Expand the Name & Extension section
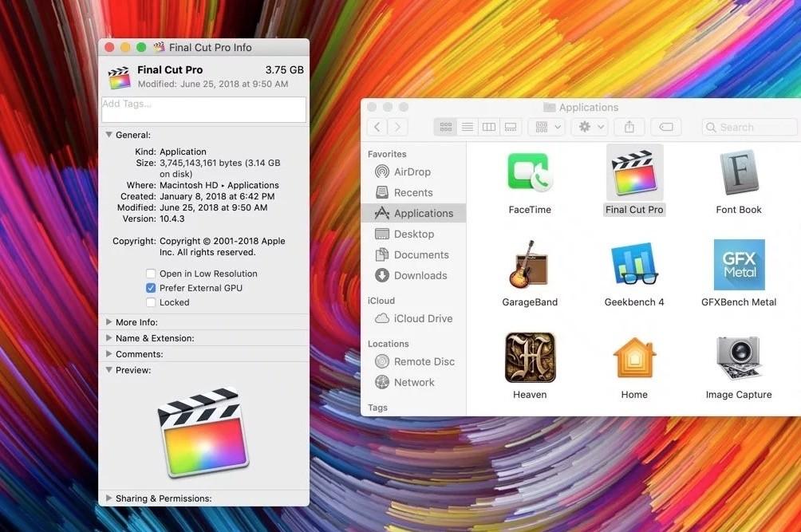 point(109,338)
